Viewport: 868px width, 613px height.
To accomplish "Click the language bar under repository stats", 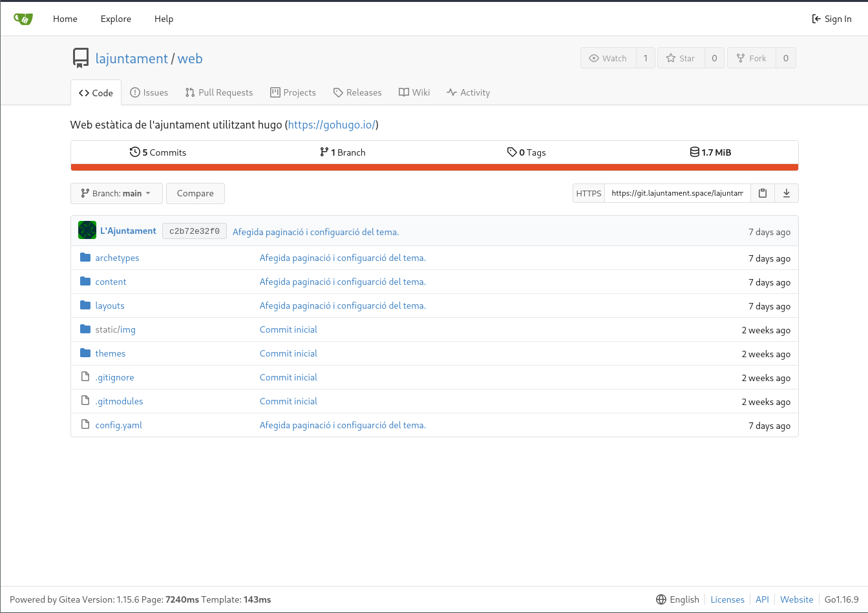I will [434, 167].
